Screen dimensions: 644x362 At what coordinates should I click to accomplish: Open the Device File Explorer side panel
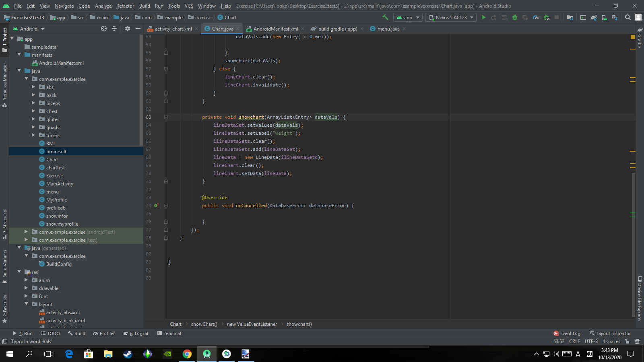point(640,299)
